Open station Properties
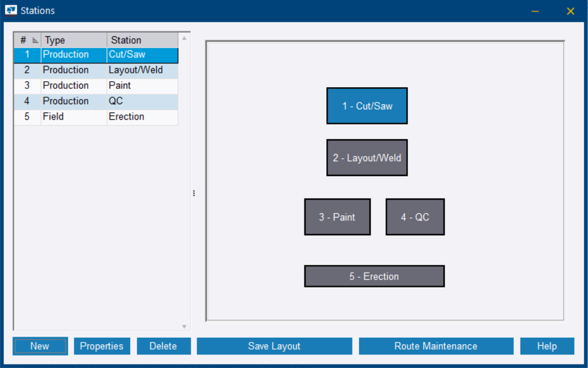 coord(101,346)
